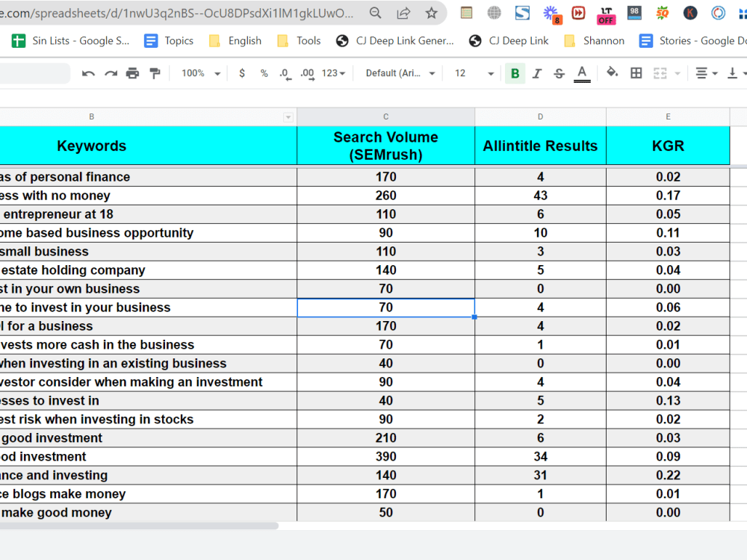Viewport: 747px width, 560px height.
Task: Print the spreadsheet with printer icon
Action: (132, 73)
